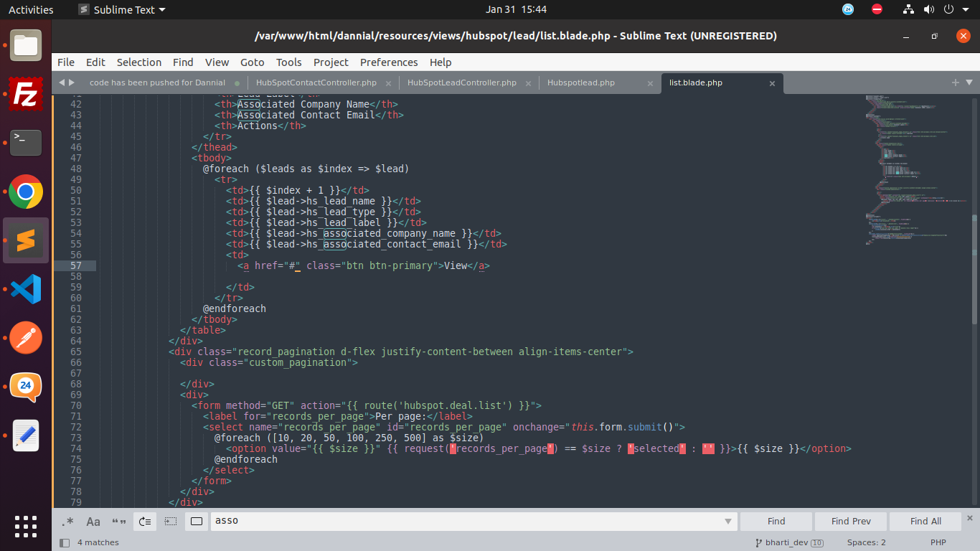The height and width of the screenshot is (551, 980).
Task: Click the Find All button
Action: click(x=925, y=522)
